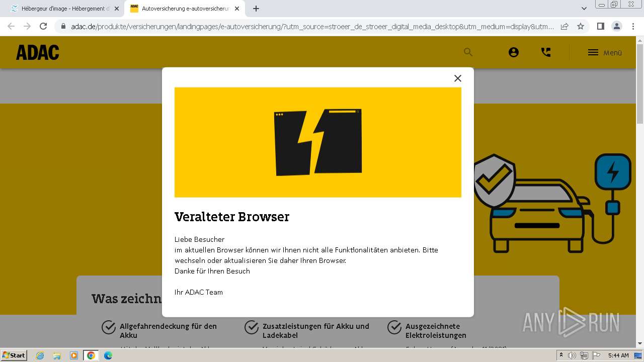Viewport: 644px width, 362px height.
Task: Open a new browser tab
Action: click(x=256, y=9)
